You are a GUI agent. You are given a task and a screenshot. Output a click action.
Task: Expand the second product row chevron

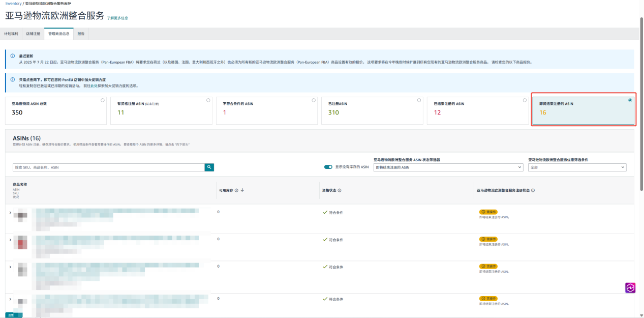coord(10,239)
